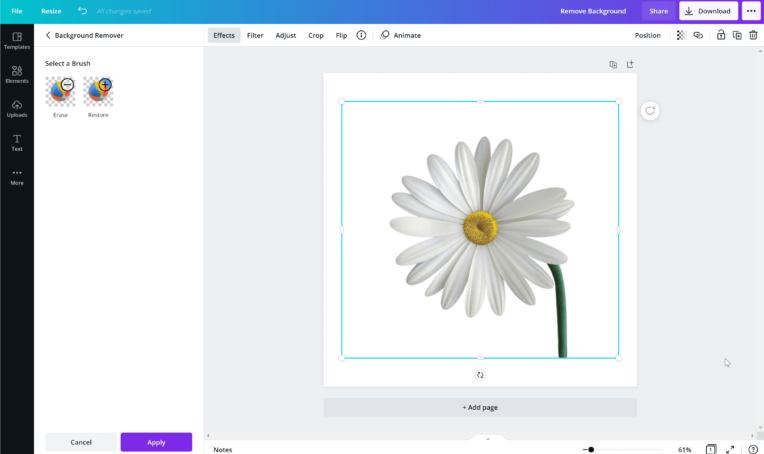
Task: Click the bottom-right image resize handle
Action: click(619, 358)
